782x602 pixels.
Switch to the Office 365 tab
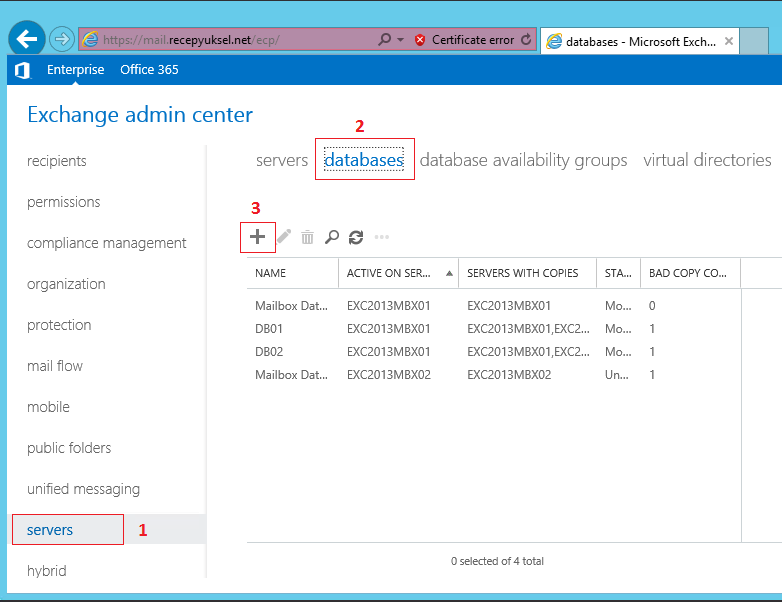point(149,70)
